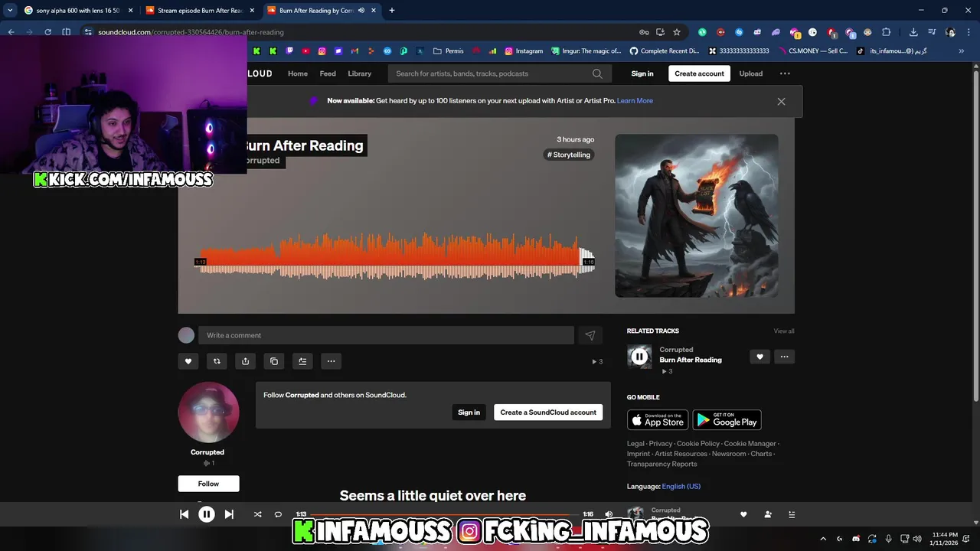Open browser extensions puzzle icon

(x=887, y=32)
